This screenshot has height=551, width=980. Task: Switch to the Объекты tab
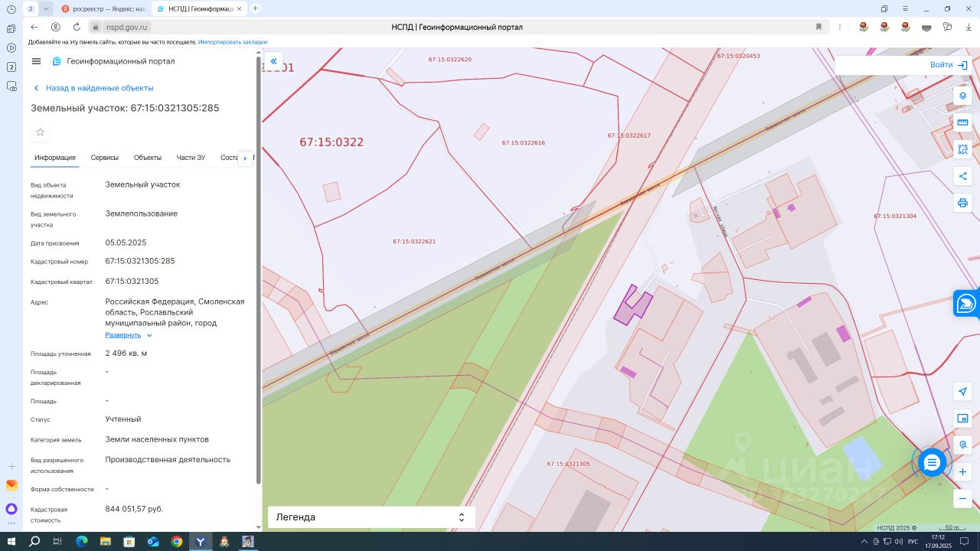click(148, 158)
